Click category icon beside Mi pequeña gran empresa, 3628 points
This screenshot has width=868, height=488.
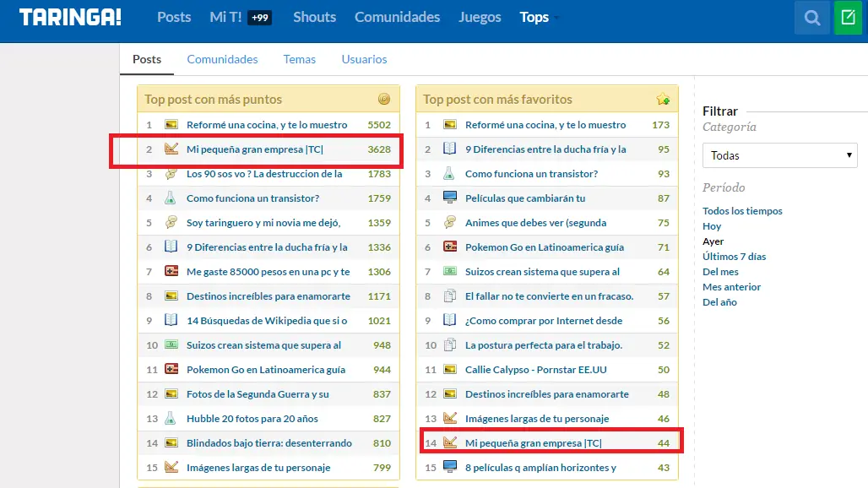[x=171, y=149]
